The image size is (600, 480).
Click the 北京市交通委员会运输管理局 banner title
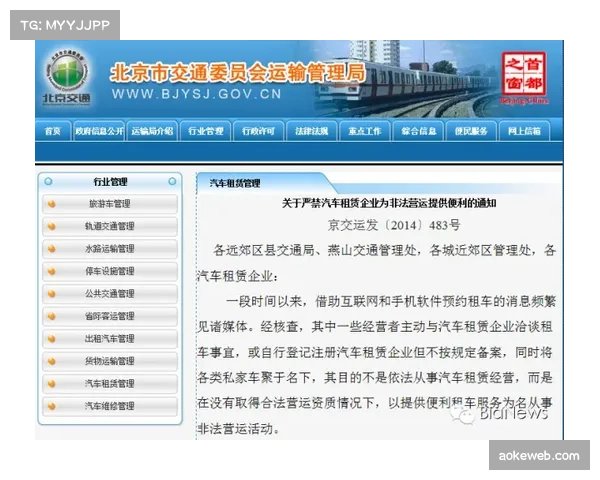pos(237,73)
